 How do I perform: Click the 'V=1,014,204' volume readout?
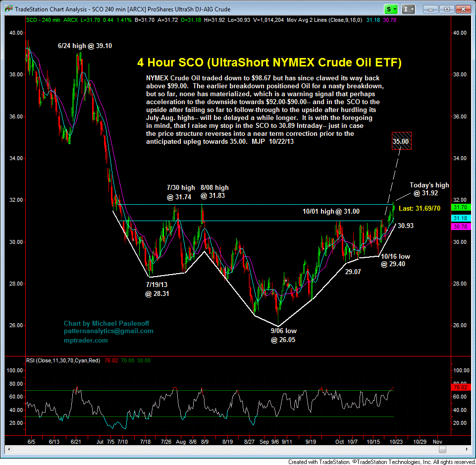tap(268, 20)
